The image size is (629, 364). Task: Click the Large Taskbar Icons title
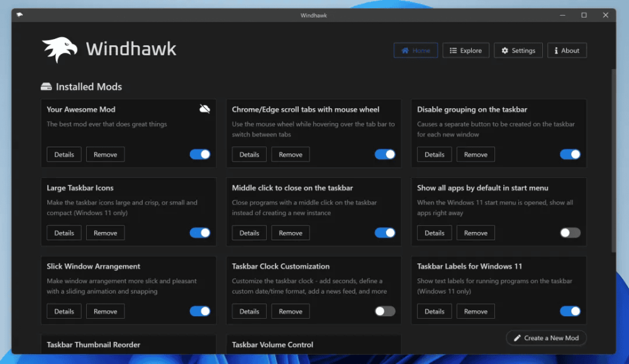pyautogui.click(x=81, y=187)
